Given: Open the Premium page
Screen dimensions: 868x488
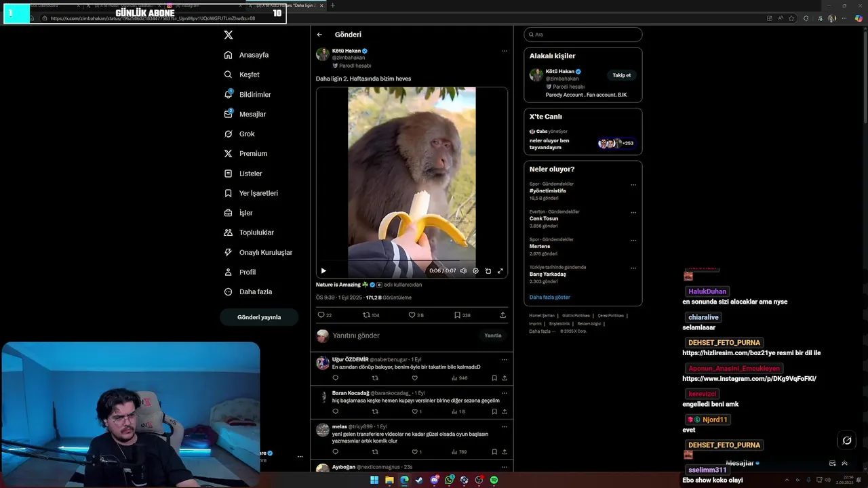Looking at the screenshot, I should point(245,153).
